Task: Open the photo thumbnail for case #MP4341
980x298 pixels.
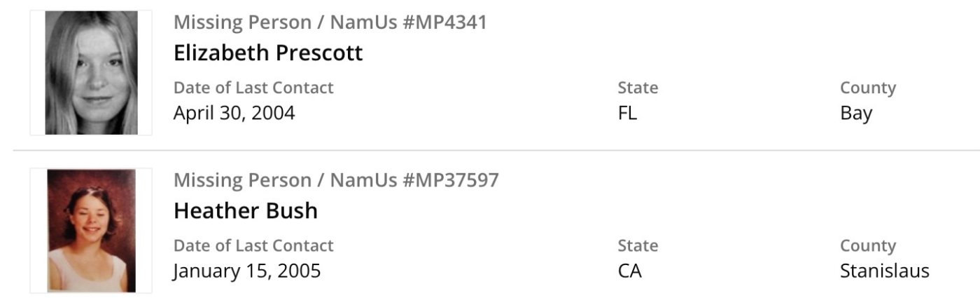Action: pos(91,72)
